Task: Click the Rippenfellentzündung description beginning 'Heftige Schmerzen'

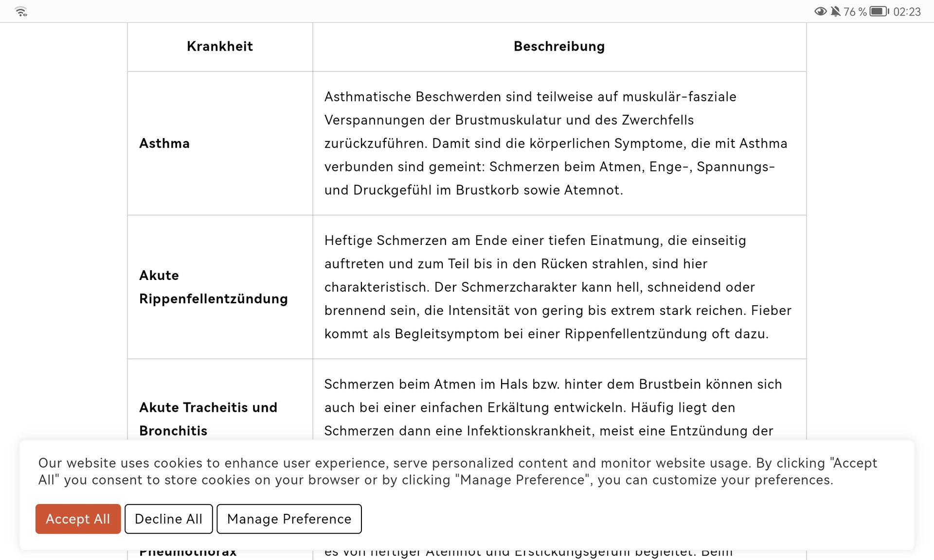Action: coord(557,287)
